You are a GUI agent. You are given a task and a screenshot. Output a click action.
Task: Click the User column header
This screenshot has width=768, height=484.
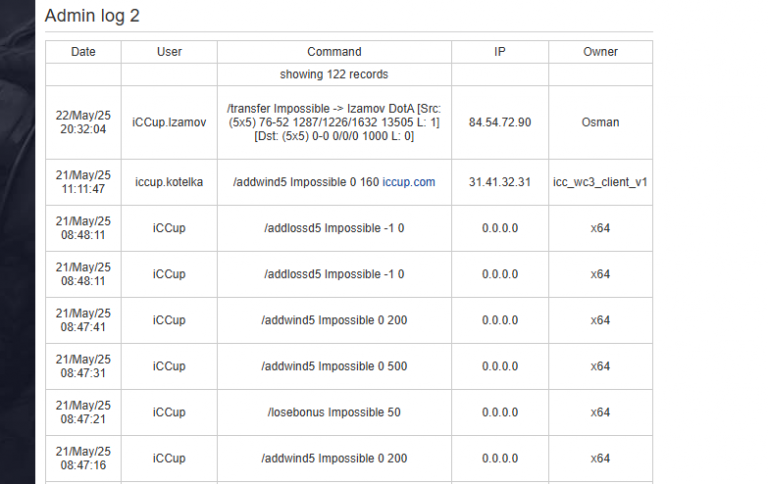click(x=169, y=52)
